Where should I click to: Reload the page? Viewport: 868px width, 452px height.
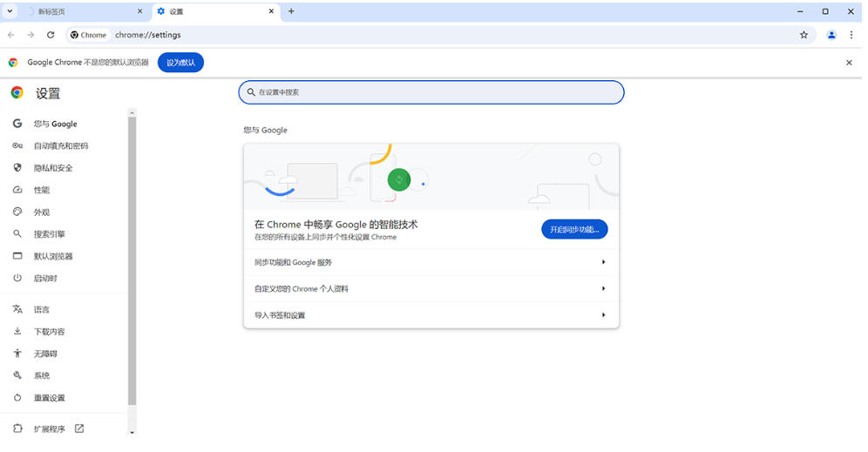pyautogui.click(x=51, y=35)
